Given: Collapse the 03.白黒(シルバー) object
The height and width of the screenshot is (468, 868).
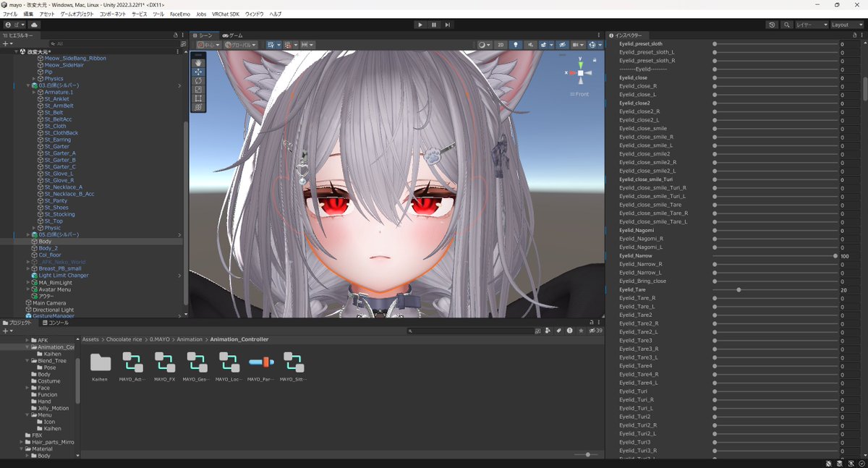Looking at the screenshot, I should pyautogui.click(x=27, y=85).
